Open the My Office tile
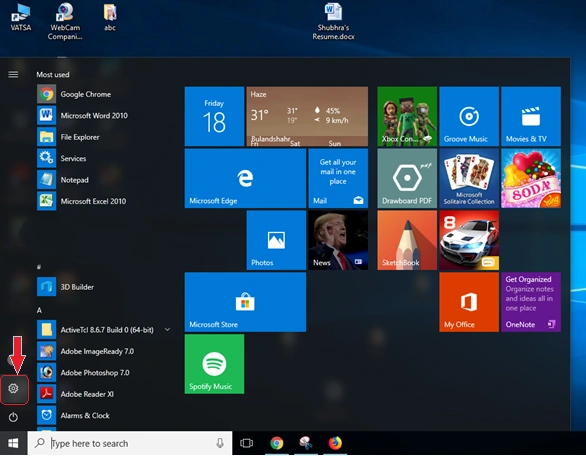 [x=469, y=302]
